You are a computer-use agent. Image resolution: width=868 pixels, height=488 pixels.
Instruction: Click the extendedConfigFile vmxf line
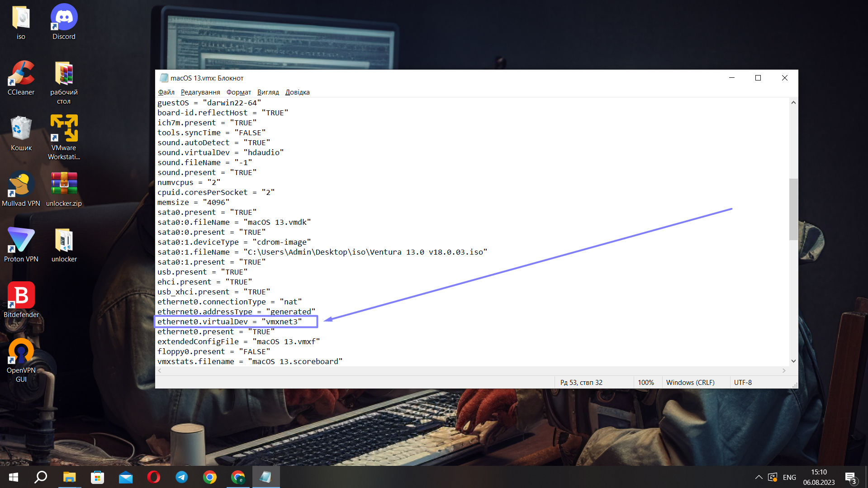238,341
